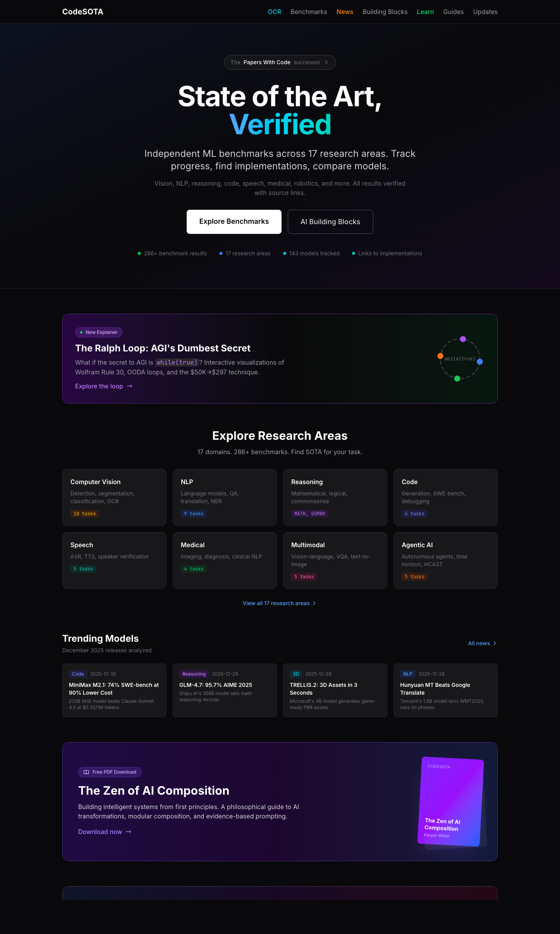The image size is (560, 934).
Task: Click the Explore Benchmarks button
Action: click(x=234, y=222)
